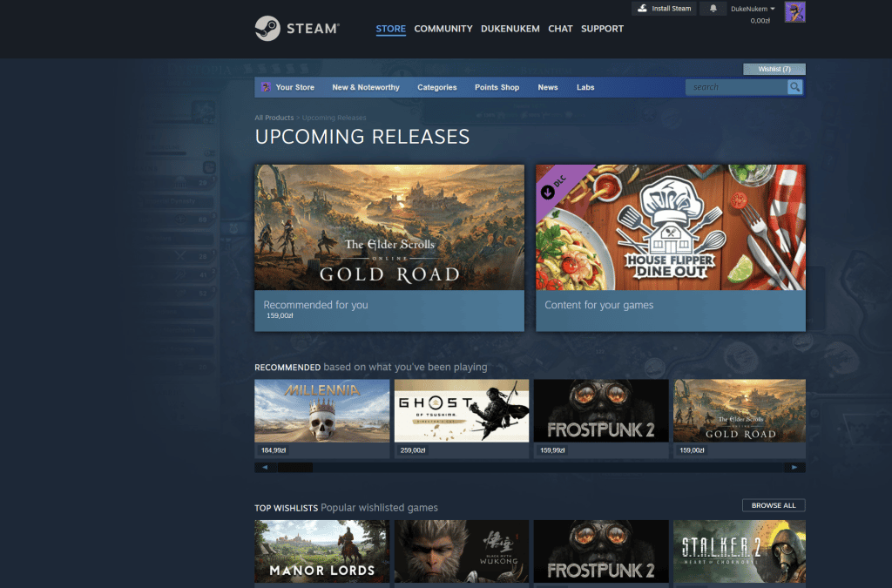The image size is (892, 588).
Task: Open the Categories tab
Action: (x=437, y=87)
